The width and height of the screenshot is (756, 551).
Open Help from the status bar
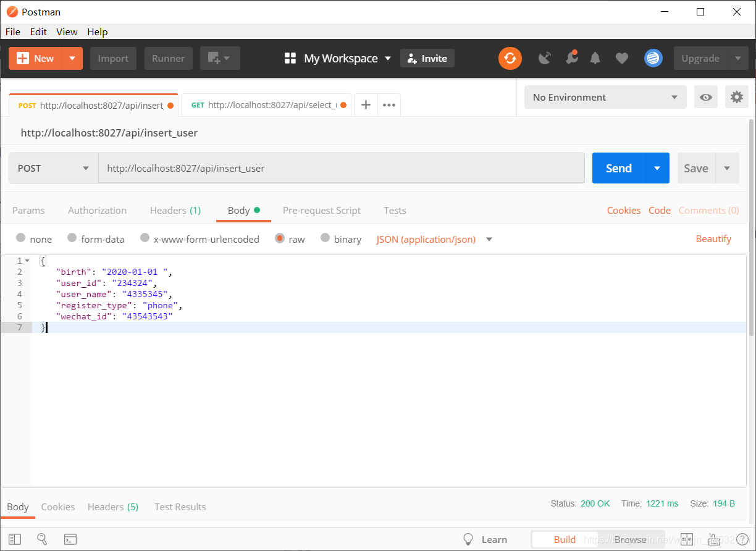742,539
